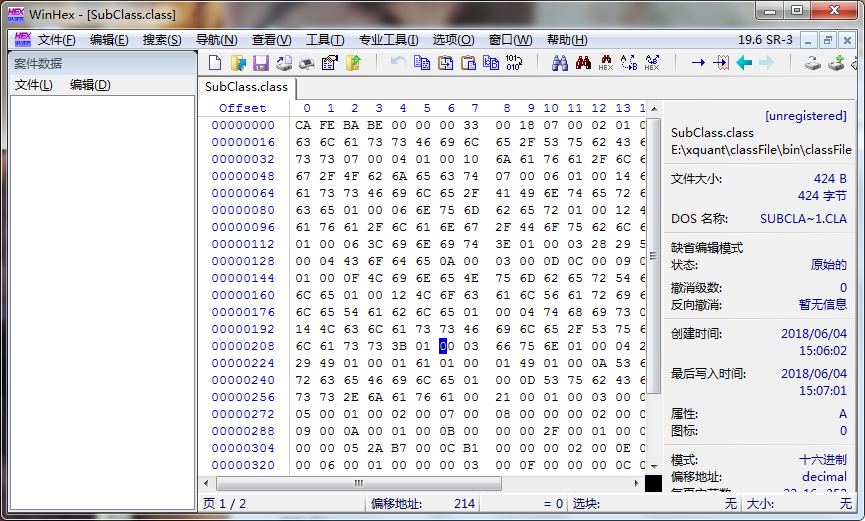This screenshot has width=865, height=521.
Task: Open folder with green arrow icon
Action: [353, 63]
